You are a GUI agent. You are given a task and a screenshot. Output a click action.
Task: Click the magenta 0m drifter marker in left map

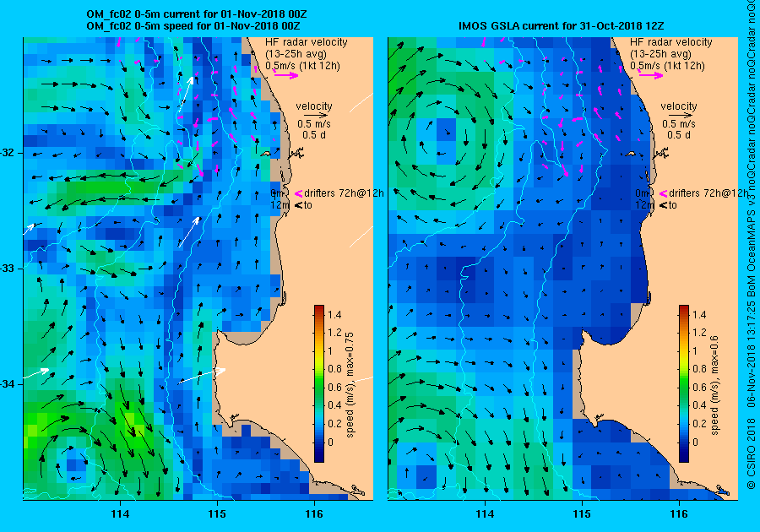tap(299, 193)
